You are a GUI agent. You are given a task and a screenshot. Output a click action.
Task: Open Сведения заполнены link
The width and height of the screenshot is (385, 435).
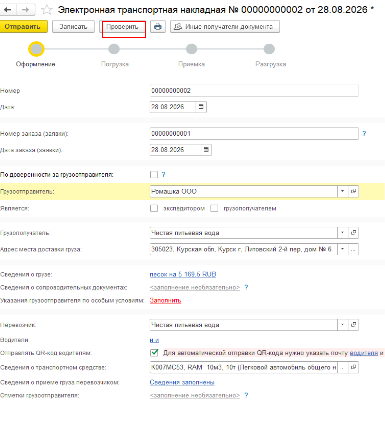[x=182, y=382]
